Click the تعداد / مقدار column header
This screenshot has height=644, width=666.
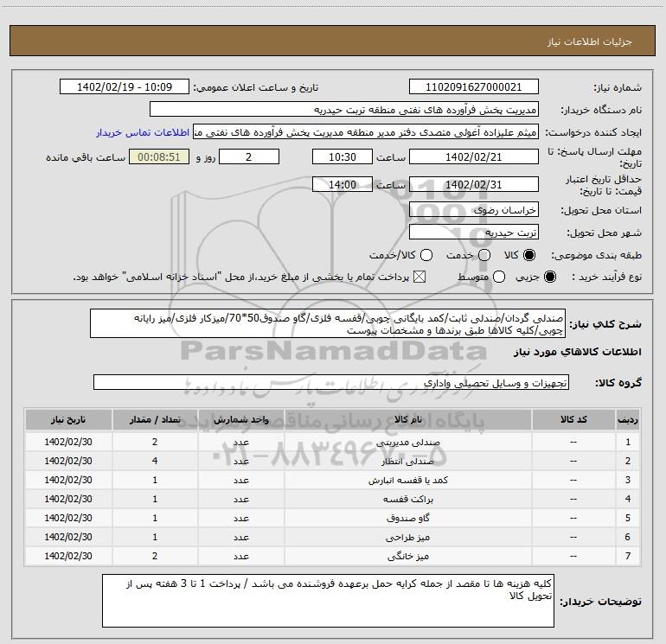click(x=155, y=419)
